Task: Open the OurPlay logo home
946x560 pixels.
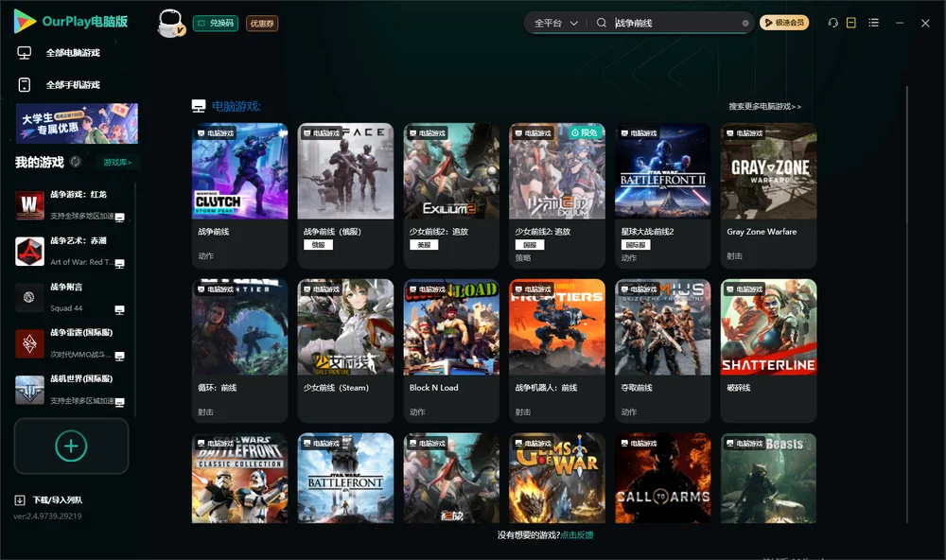Action: (x=71, y=22)
